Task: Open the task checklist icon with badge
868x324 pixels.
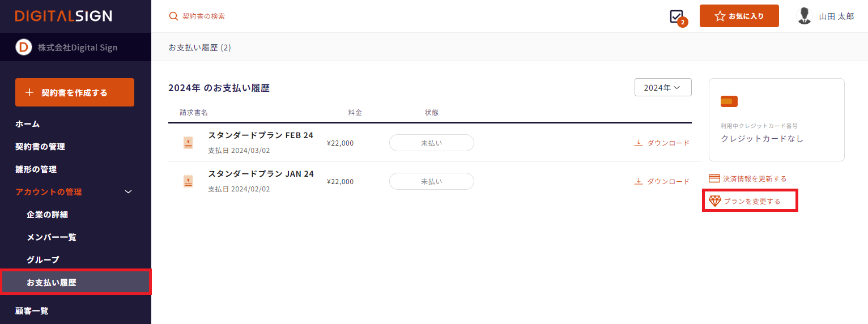Action: pyautogui.click(x=676, y=16)
